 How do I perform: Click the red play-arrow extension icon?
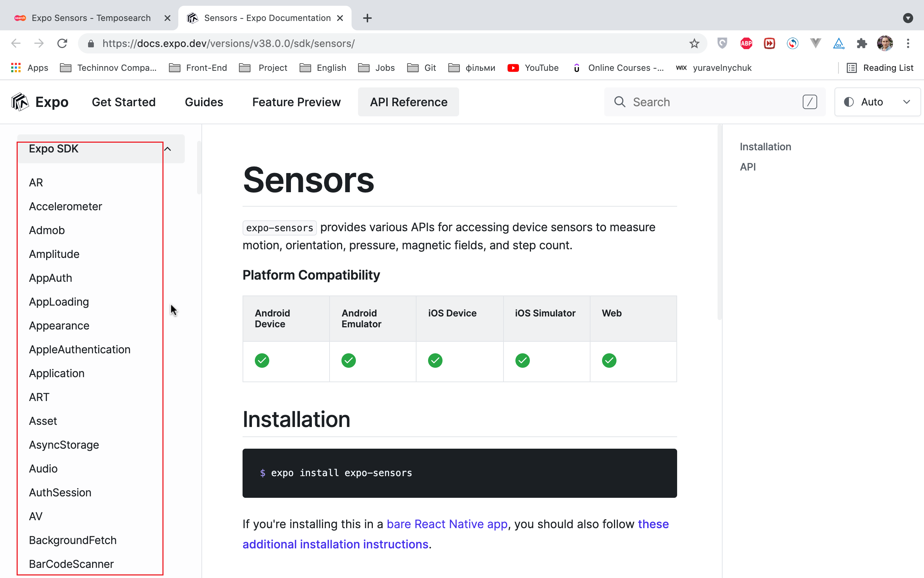tap(770, 43)
